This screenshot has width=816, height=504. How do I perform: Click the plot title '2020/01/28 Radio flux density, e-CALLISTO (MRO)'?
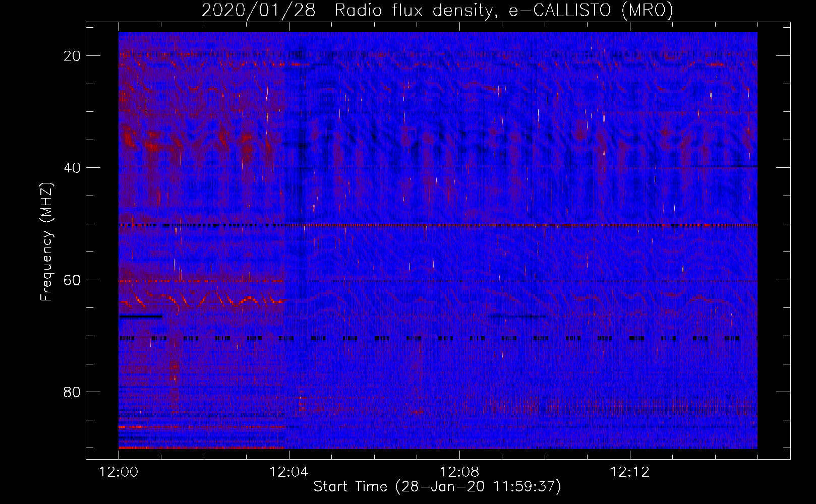tap(437, 10)
